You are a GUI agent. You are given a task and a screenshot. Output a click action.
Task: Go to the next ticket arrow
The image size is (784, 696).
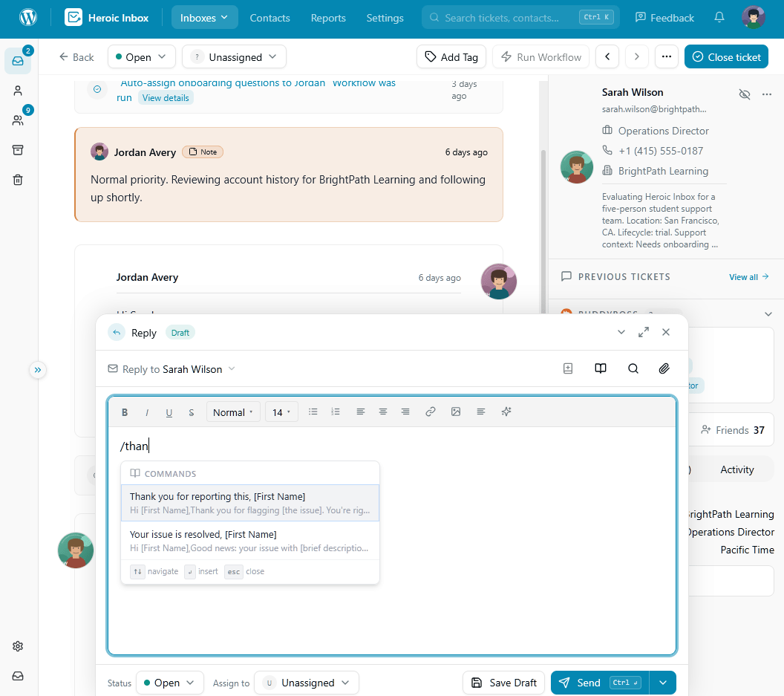[x=636, y=56]
